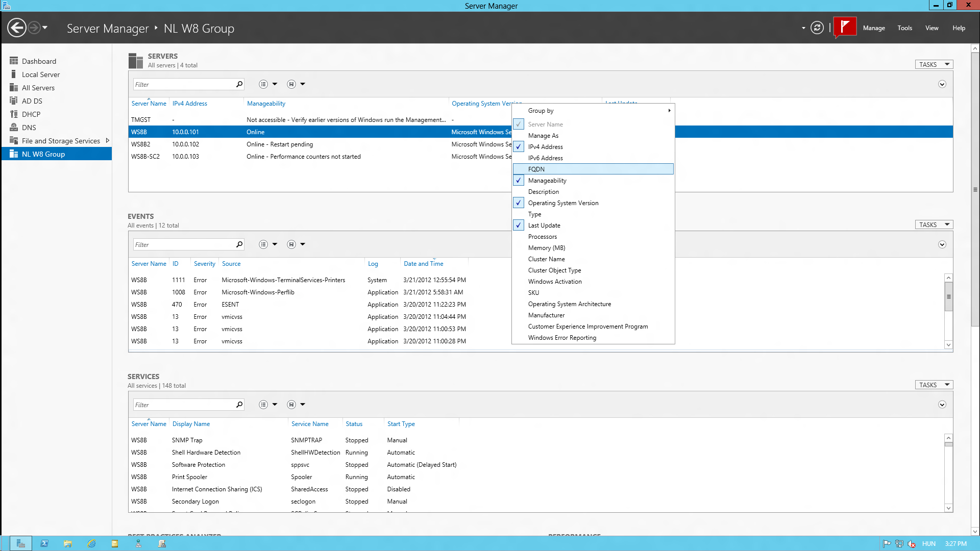Refresh Server Manager via the refresh icon
Viewport: 980px width, 551px height.
[x=817, y=28]
